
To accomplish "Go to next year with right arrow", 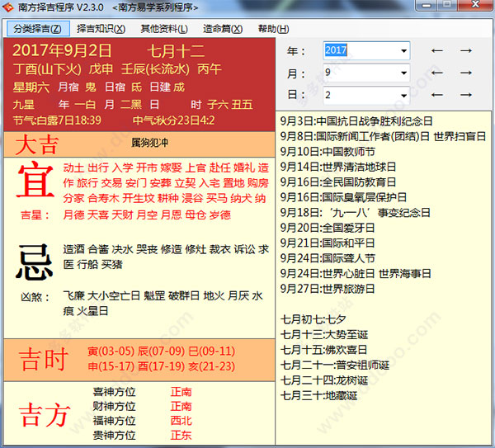I will (x=466, y=51).
